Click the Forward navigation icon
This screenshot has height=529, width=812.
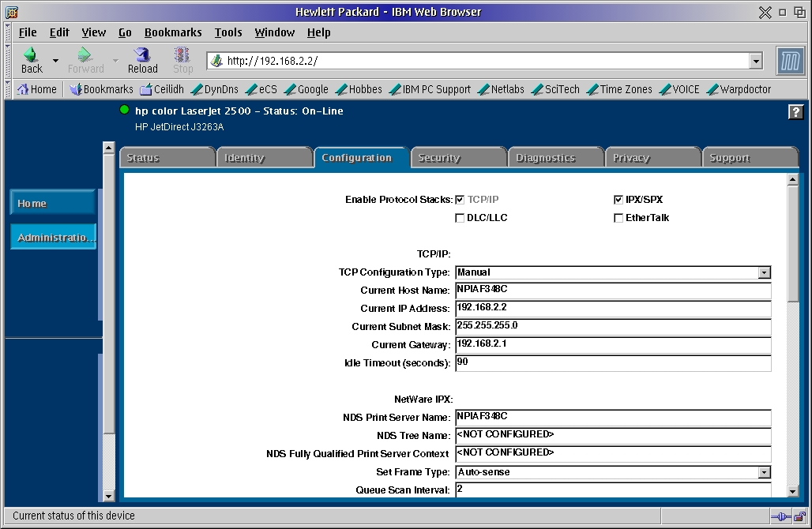click(85, 54)
